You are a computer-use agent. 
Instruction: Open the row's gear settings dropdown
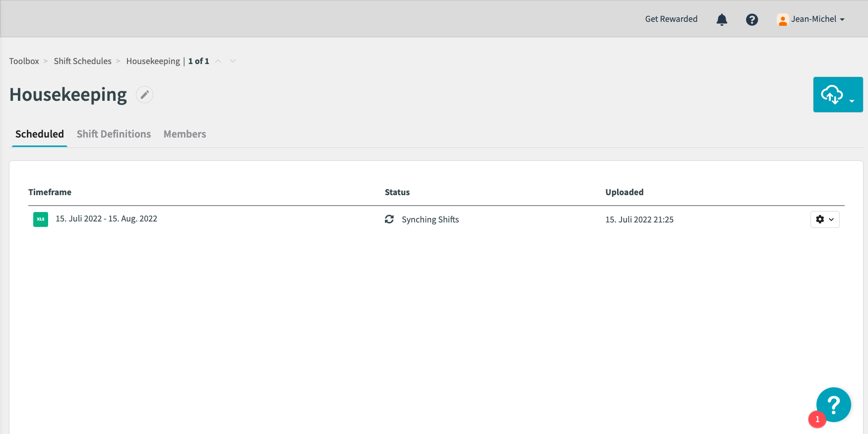pos(825,219)
